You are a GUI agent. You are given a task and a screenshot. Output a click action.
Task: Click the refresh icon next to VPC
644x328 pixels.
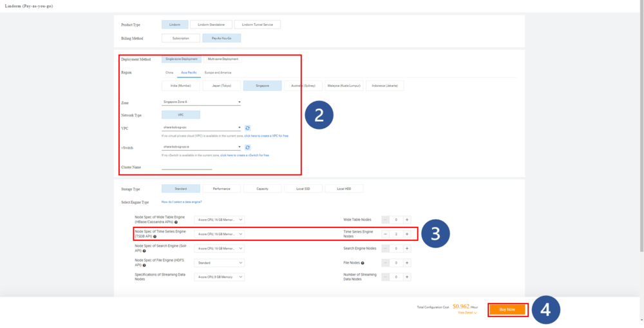[248, 128]
